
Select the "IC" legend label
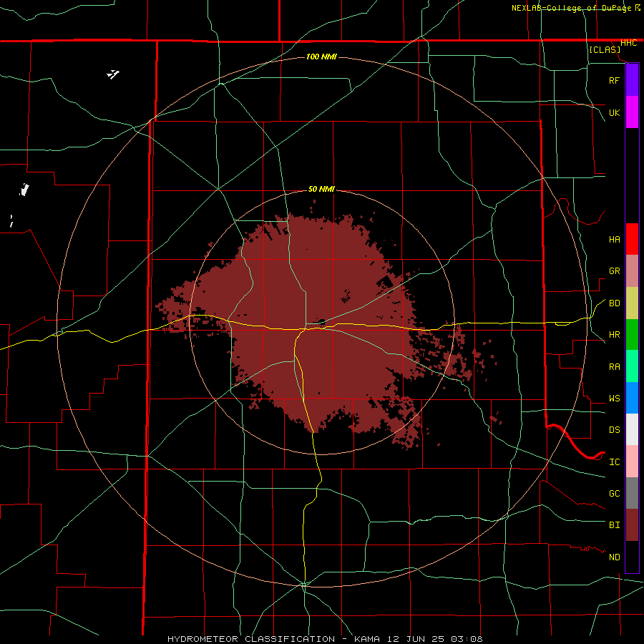(614, 462)
